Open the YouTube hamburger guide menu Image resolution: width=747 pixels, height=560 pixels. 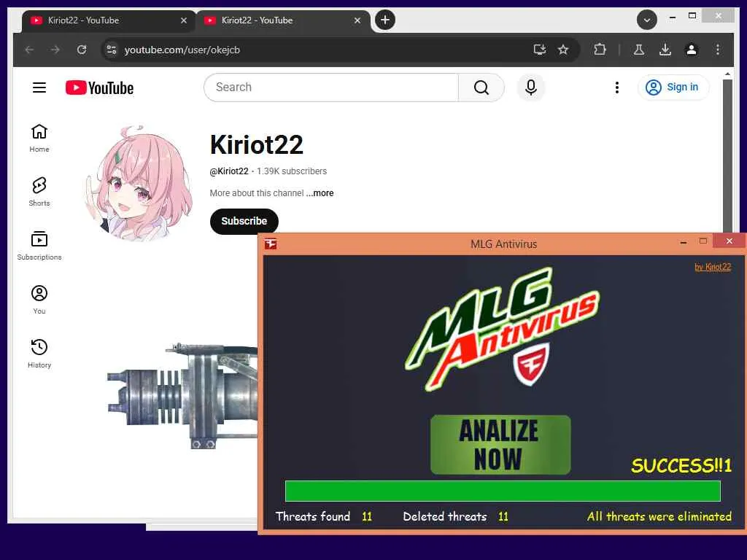tap(39, 87)
